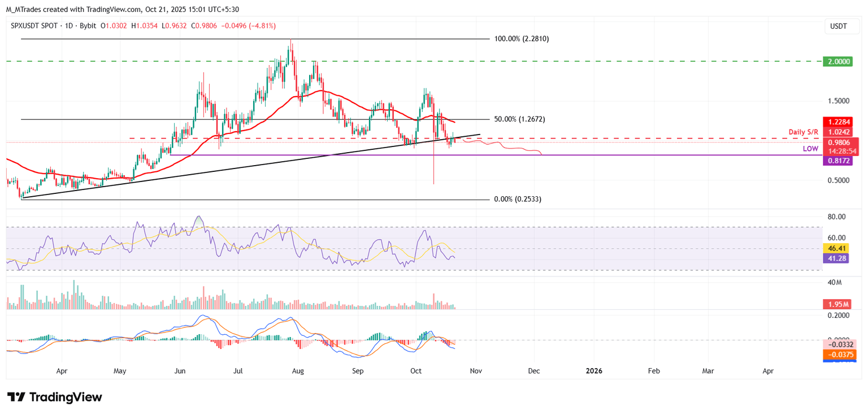Click the 50.00% (1.2672) Fibonacci label
868x415 pixels.
[519, 119]
